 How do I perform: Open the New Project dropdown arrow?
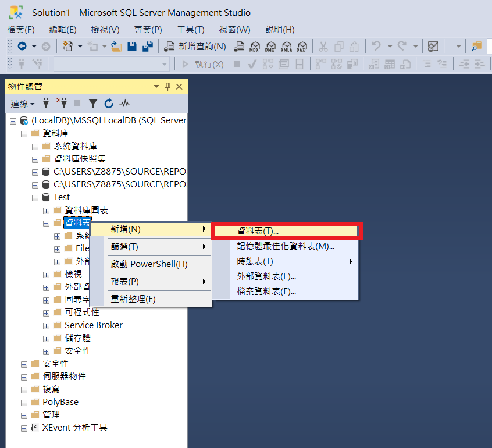pyautogui.click(x=80, y=47)
